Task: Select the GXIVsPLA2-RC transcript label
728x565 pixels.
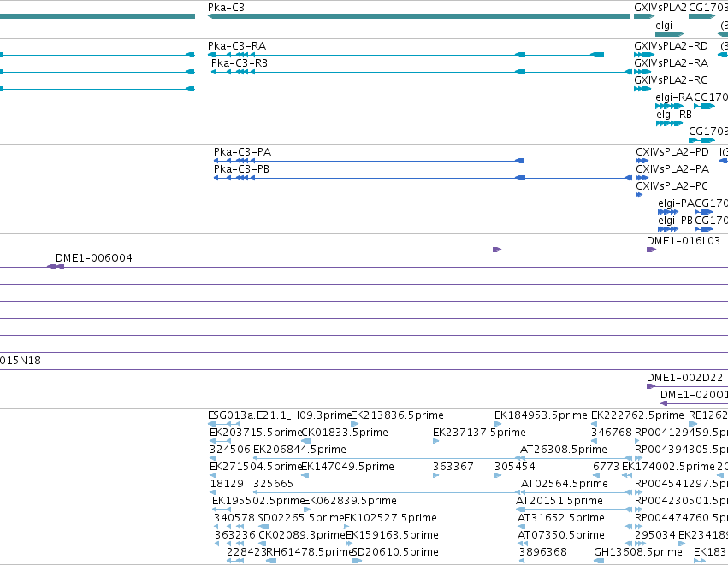Action: click(x=671, y=80)
